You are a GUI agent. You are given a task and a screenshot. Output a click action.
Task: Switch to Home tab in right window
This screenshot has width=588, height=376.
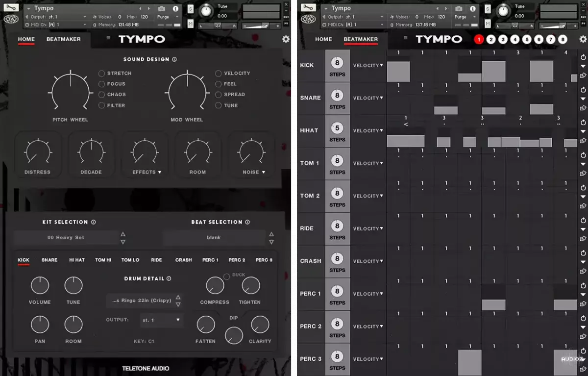(323, 39)
